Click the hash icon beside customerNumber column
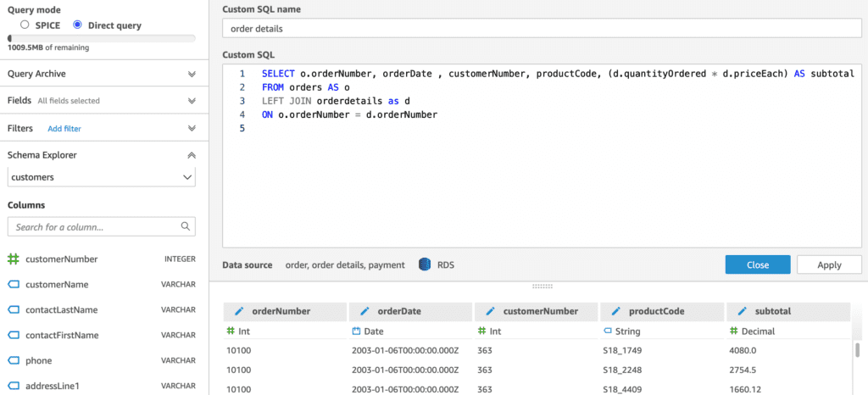Viewport: 868px width, 395px height. point(14,259)
